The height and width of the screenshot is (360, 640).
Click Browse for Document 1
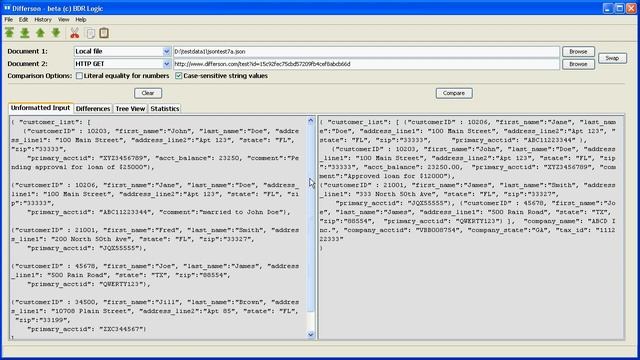click(x=578, y=51)
